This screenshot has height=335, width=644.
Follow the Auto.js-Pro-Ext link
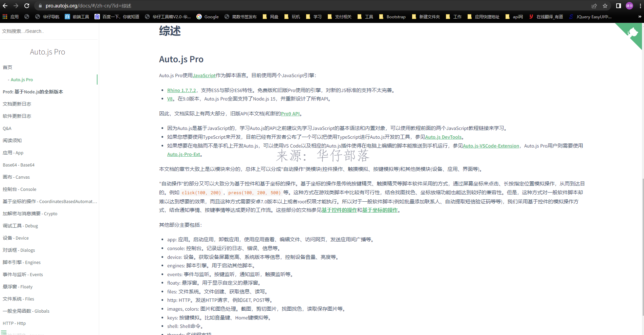[184, 154]
